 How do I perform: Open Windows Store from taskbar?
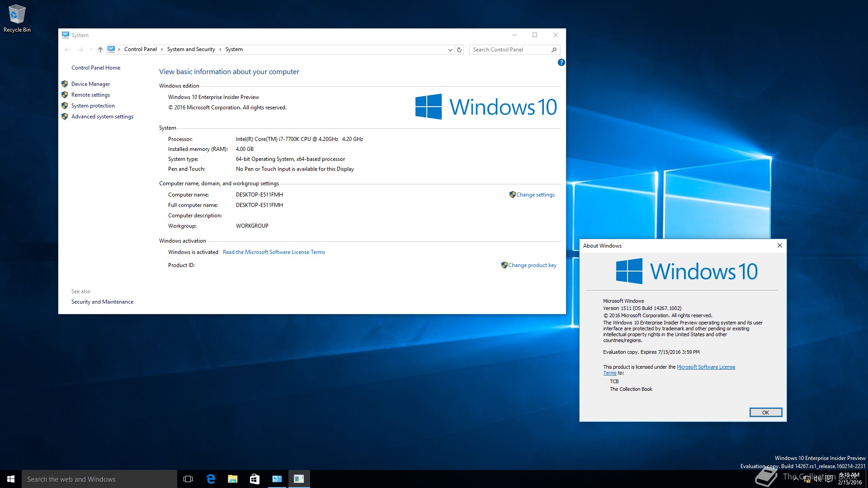[x=255, y=479]
